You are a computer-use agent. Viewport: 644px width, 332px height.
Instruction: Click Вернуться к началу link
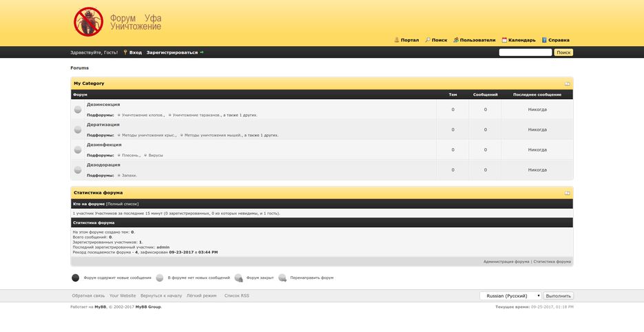pos(161,296)
